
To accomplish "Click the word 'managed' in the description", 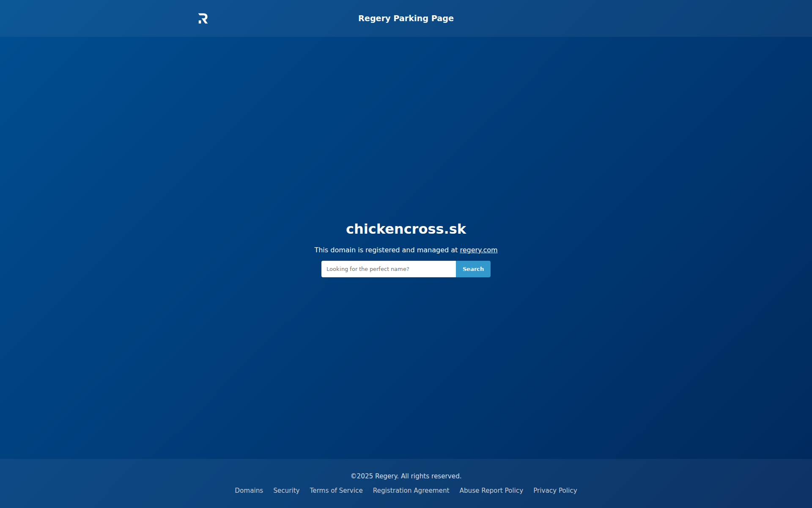I will (433, 250).
